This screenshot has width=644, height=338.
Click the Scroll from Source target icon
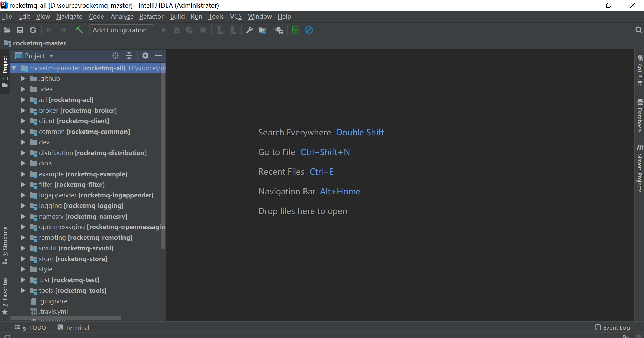115,55
